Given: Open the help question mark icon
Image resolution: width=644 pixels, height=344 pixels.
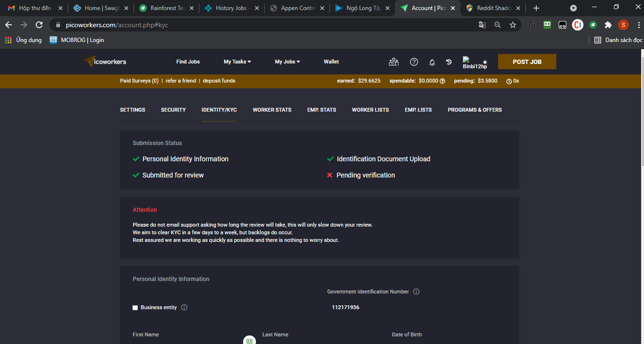Looking at the screenshot, I should tap(414, 62).
